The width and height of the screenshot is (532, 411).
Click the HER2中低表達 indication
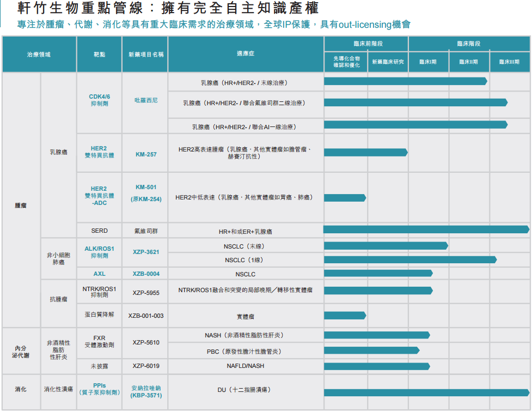[244, 197]
